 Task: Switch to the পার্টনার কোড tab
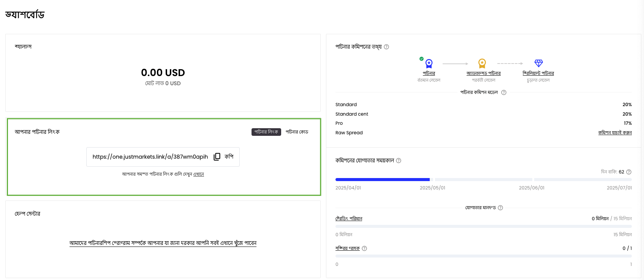[297, 132]
